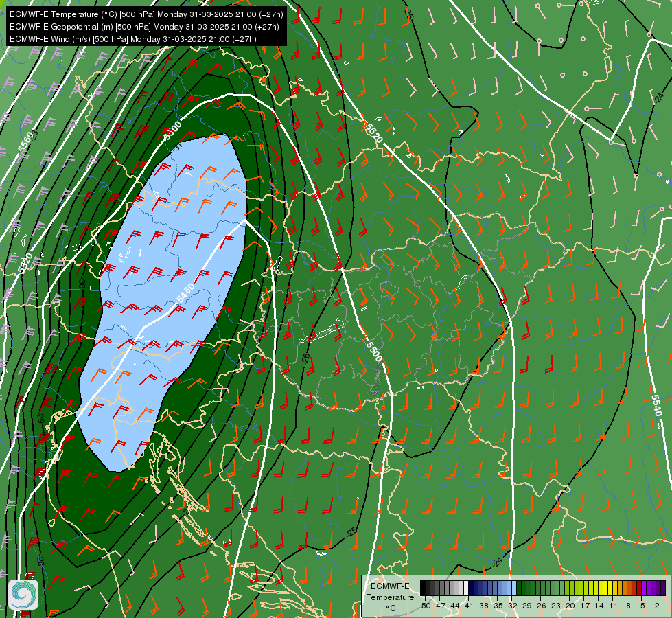Screen dimensions: 672x618
Task: Click the -26 isotherm label on the map
Action: 305,358
